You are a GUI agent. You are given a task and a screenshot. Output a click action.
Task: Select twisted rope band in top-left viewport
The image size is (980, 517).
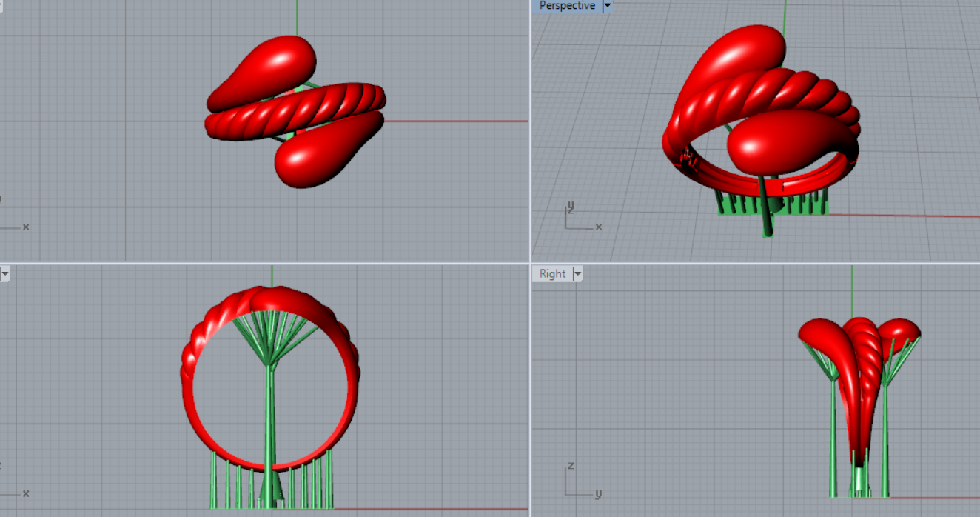click(296, 113)
